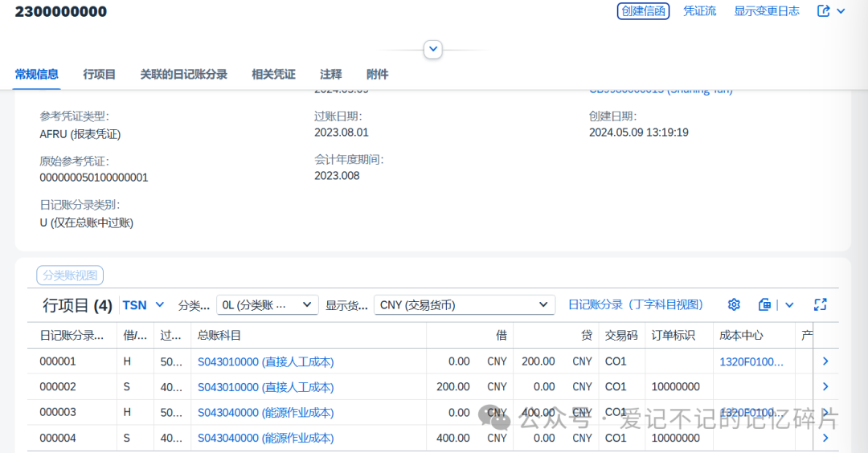Click order ID 10000000 in row 000004
The height and width of the screenshot is (453, 868).
pos(675,438)
